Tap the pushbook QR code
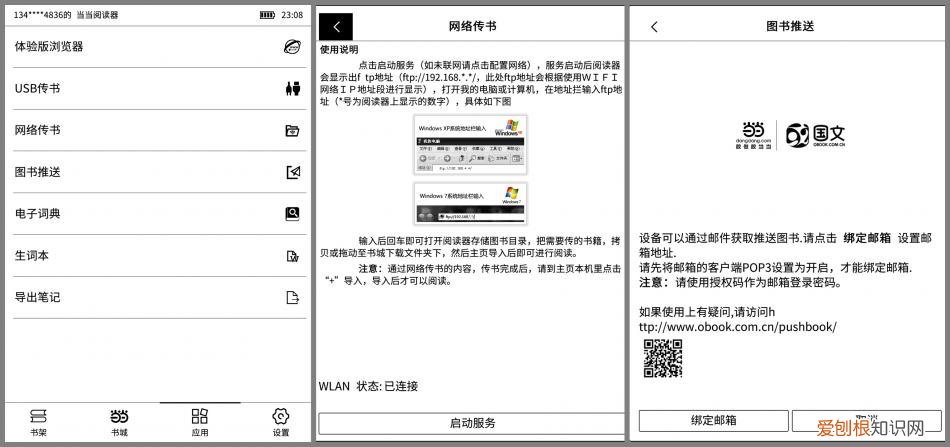 [663, 358]
